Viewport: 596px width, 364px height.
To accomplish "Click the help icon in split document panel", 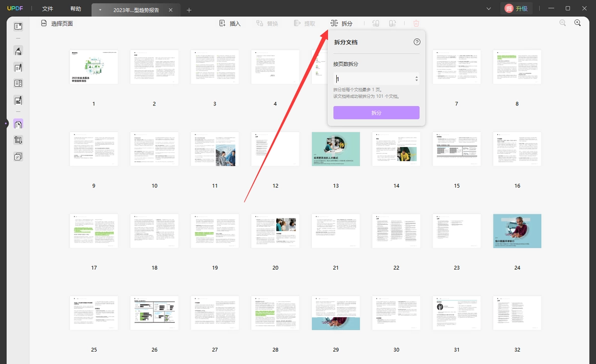I will 417,42.
